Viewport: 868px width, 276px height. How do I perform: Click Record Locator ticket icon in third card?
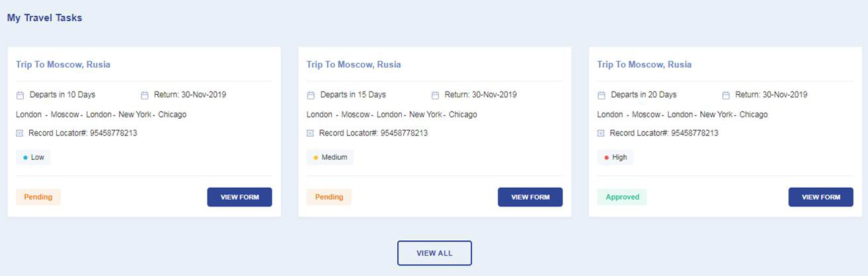click(x=601, y=133)
